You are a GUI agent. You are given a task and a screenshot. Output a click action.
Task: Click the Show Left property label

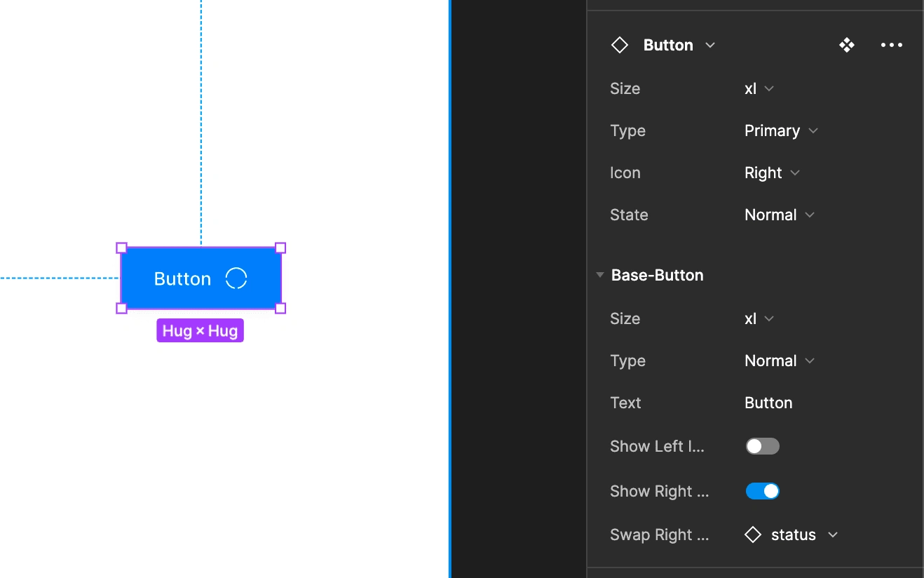[x=657, y=446]
